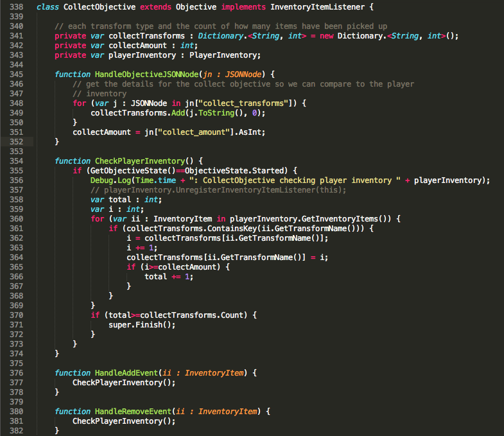This screenshot has height=436, width=504.
Task: Click 'ObjectiveState.Started' on line 355
Action: [x=234, y=171]
